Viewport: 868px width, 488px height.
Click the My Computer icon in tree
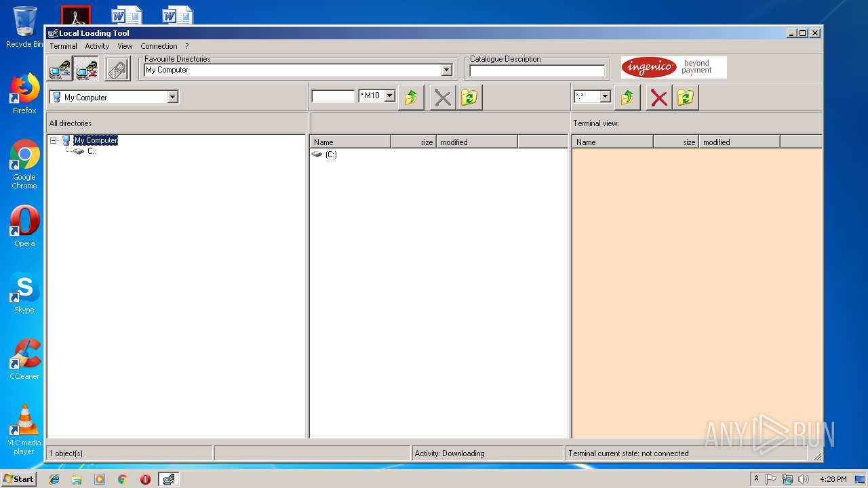[66, 140]
